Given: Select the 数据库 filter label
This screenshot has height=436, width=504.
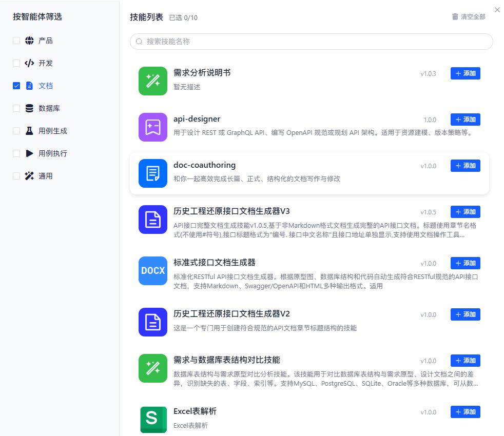Looking at the screenshot, I should pos(49,108).
